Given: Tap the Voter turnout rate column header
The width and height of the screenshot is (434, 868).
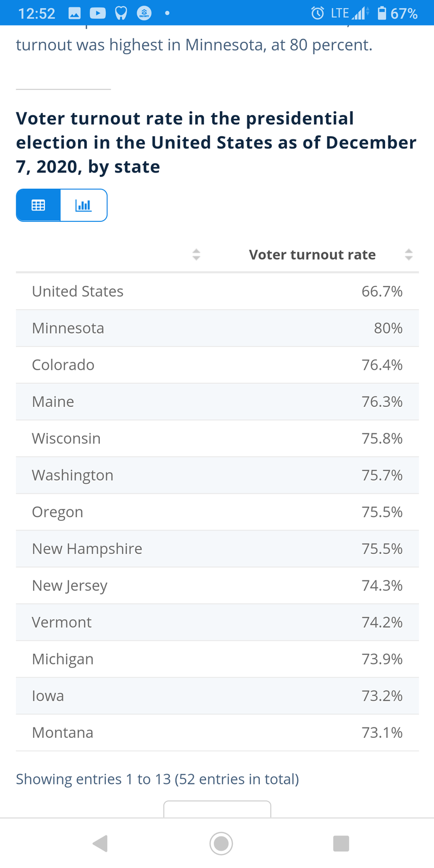Looking at the screenshot, I should 312,255.
